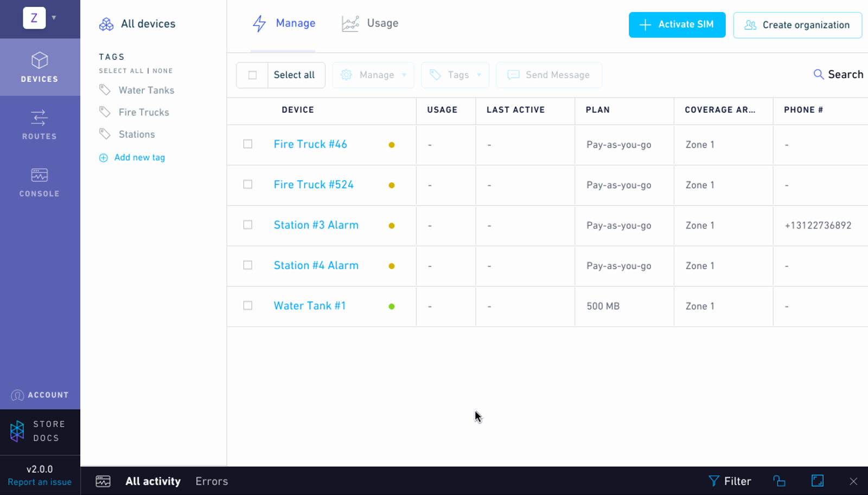Viewport: 868px width, 495px height.
Task: Click the Activate SIM button
Action: 677,25
